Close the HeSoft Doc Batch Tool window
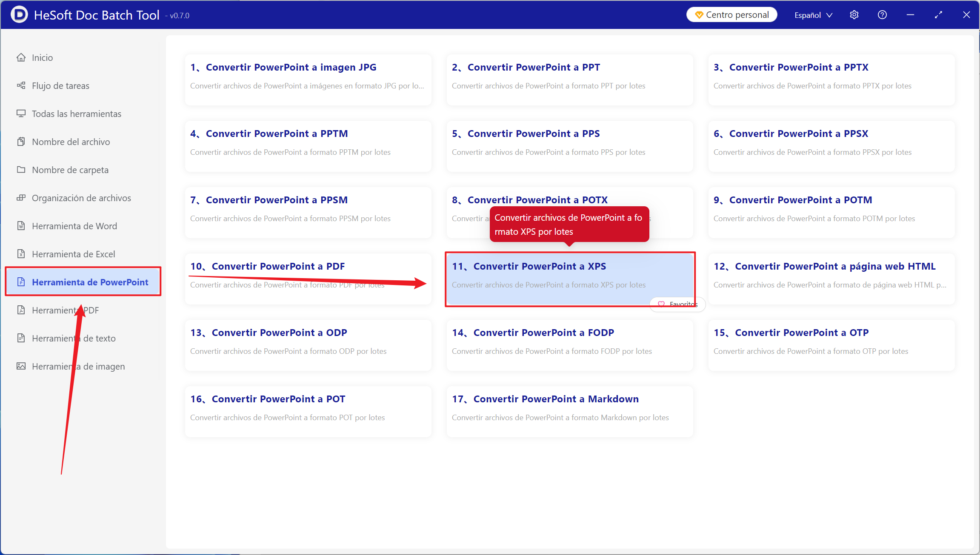This screenshot has height=555, width=980. [x=966, y=15]
